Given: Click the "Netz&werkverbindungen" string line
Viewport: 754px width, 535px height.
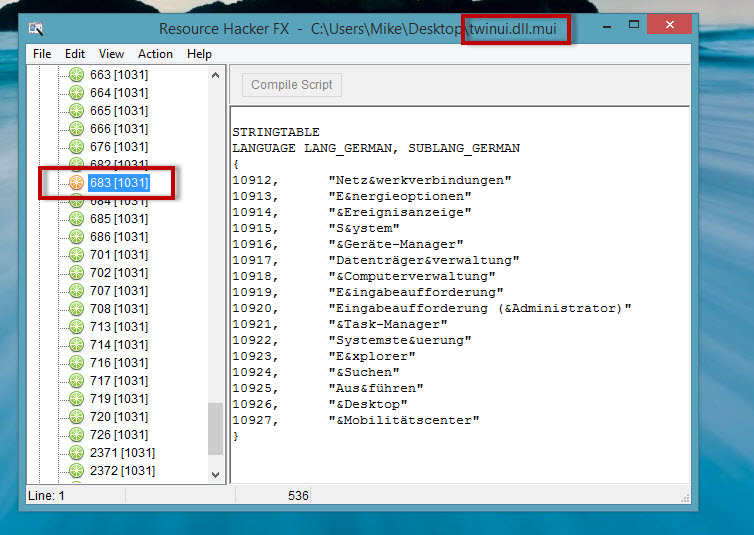Looking at the screenshot, I should [x=372, y=180].
